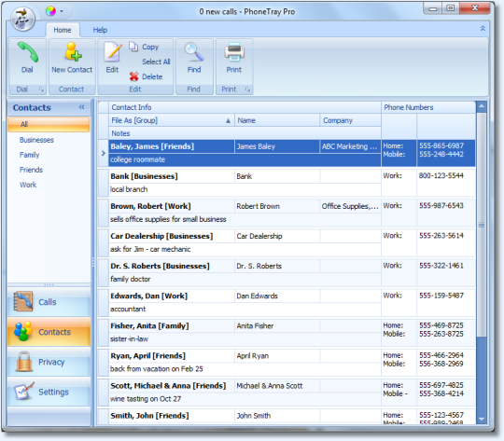
Task: Click the Copy text button
Action: click(150, 47)
